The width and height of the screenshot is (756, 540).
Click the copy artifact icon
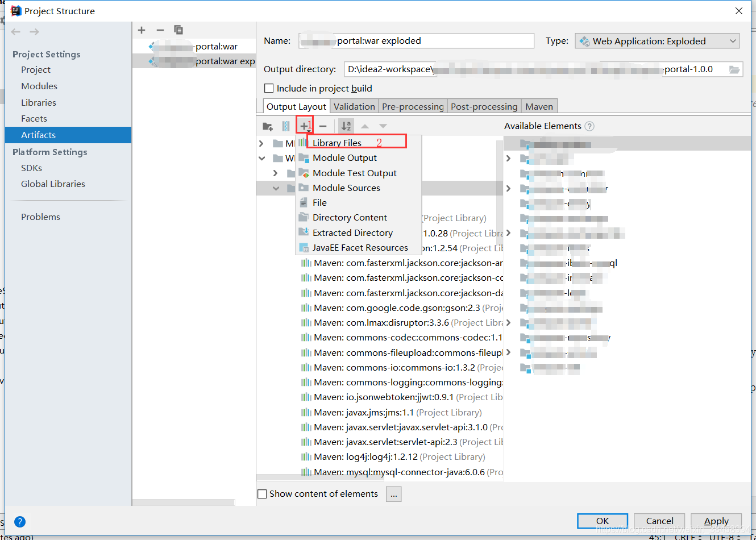click(x=178, y=30)
